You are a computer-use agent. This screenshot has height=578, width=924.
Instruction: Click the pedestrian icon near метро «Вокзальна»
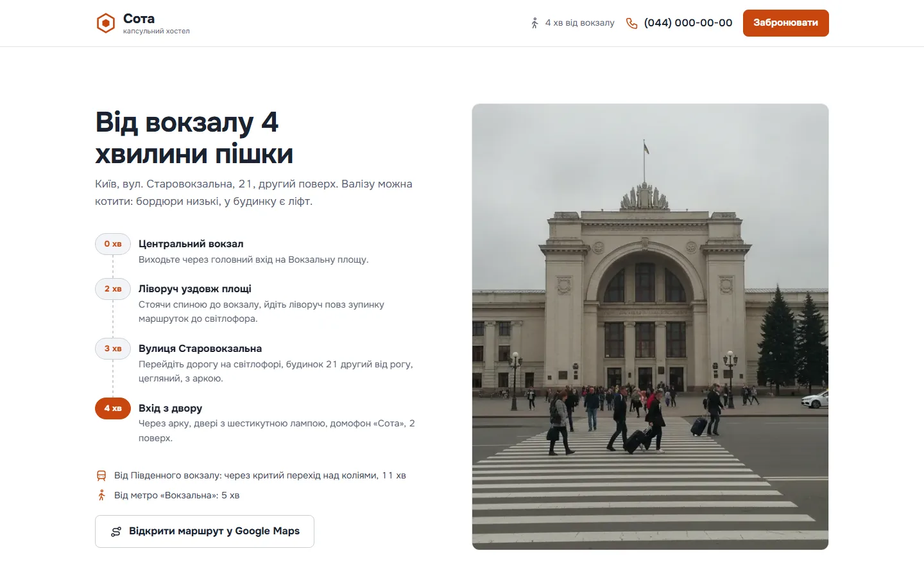[101, 495]
